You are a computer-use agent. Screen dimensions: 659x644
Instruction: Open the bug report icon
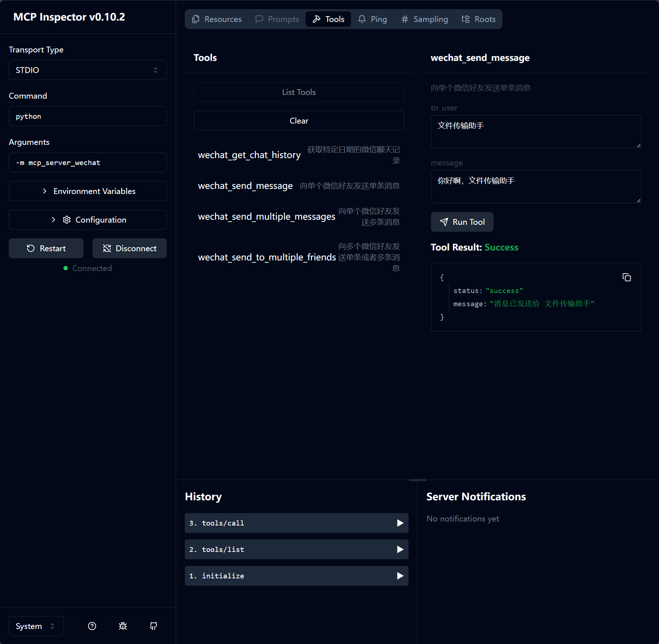click(x=123, y=626)
